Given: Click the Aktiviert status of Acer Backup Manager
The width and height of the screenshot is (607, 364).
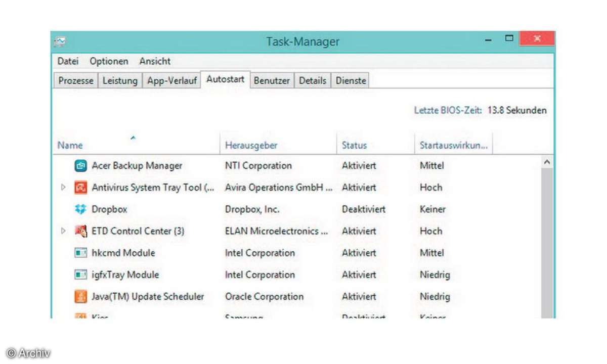Looking at the screenshot, I should pyautogui.click(x=359, y=165).
